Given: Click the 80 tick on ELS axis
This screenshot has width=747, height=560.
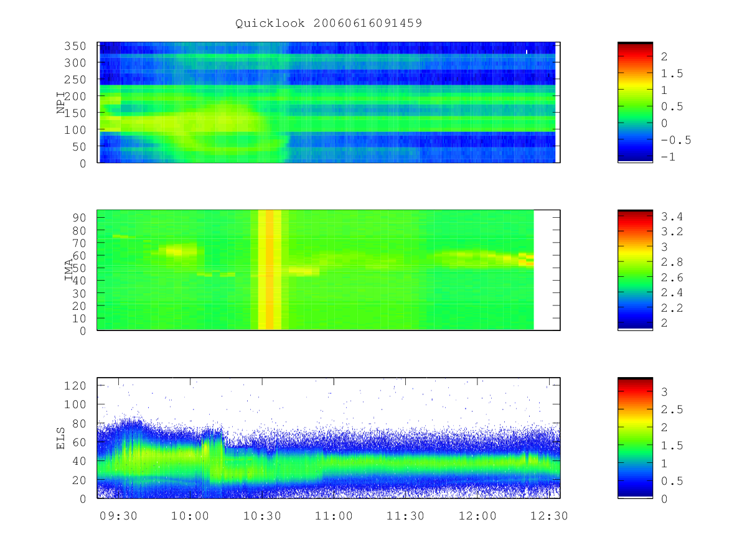Looking at the screenshot, I should pos(81,424).
